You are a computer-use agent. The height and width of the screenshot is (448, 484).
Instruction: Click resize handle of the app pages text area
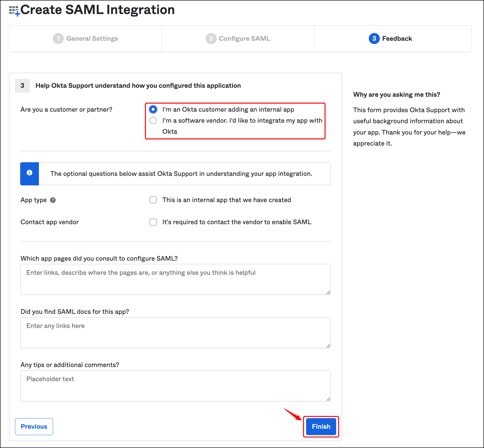[x=328, y=292]
